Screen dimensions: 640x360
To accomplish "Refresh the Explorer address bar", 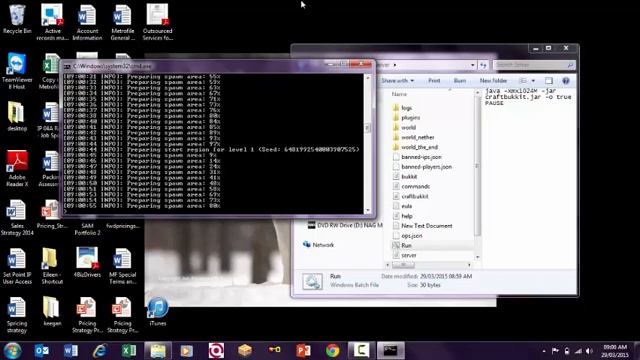I will tap(483, 65).
